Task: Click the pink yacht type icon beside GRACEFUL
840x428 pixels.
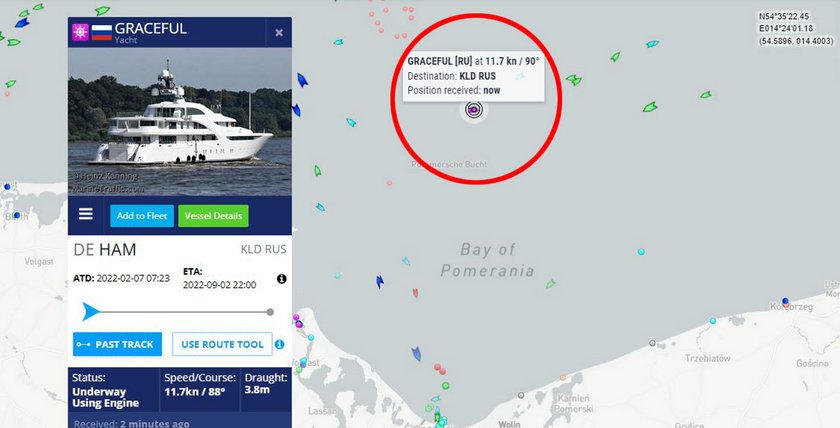Action: (80, 32)
